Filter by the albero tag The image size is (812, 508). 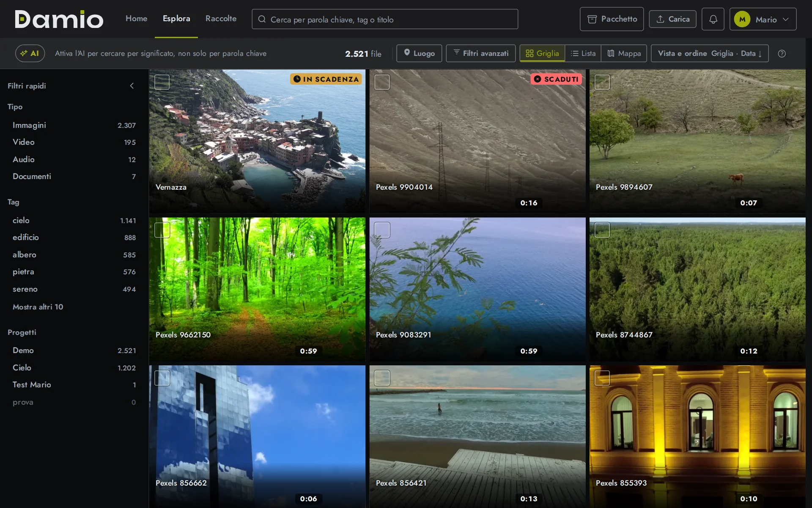coord(74,255)
